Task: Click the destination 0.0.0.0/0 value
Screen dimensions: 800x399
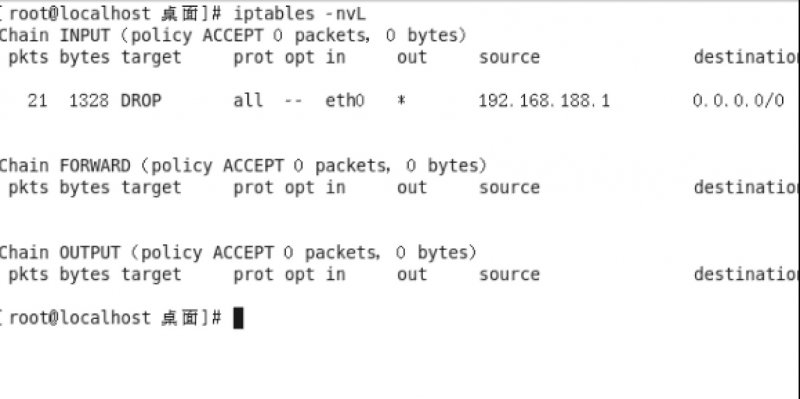Action: click(738, 101)
